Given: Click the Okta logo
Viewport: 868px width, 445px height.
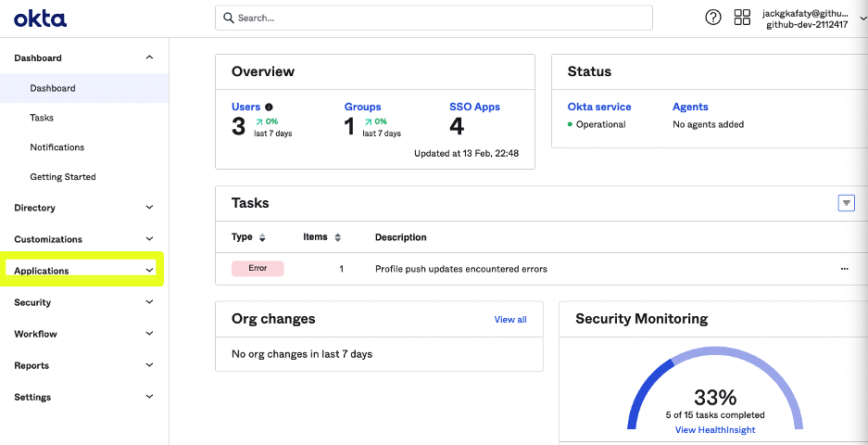Looking at the screenshot, I should (41, 19).
